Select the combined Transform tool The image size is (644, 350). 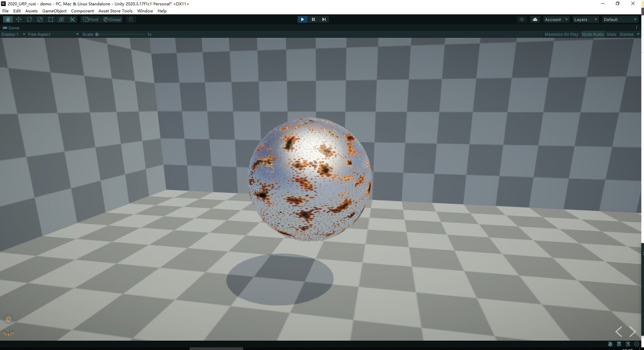tap(61, 19)
